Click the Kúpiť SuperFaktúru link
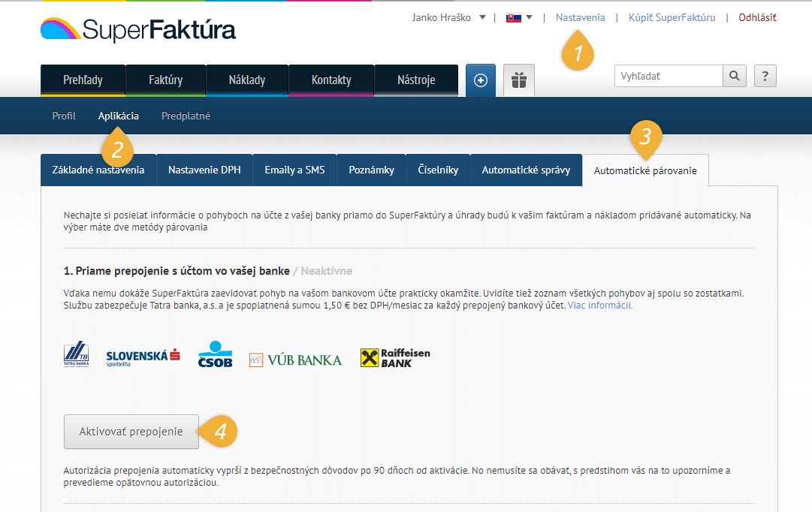This screenshot has width=812, height=512. (672, 17)
